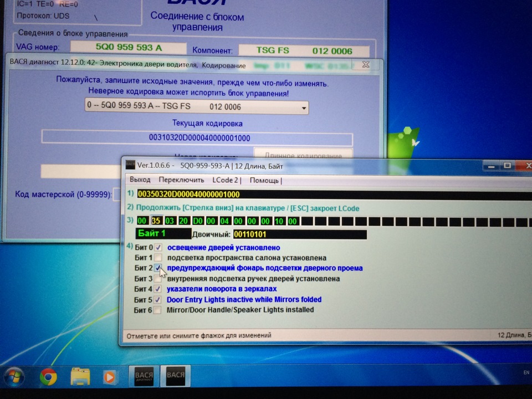532x399 pixels.
Task: Open the File Explorer folder in the taskbar
Action: (x=80, y=377)
